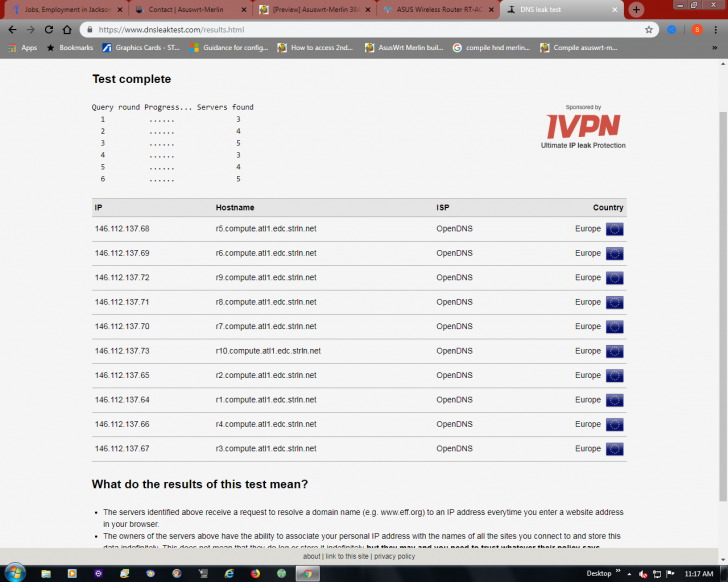Click IP address 146.112.137.64
This screenshot has height=582, width=728.
click(122, 400)
